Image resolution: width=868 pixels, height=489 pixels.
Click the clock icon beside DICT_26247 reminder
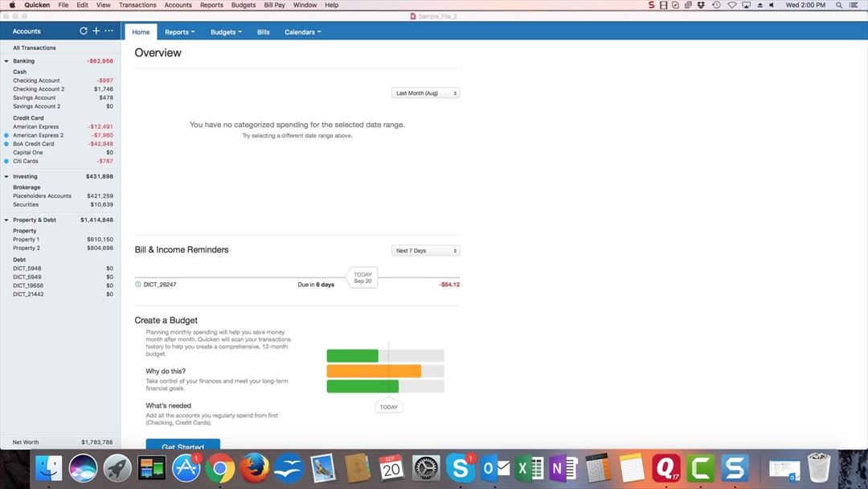(x=138, y=284)
